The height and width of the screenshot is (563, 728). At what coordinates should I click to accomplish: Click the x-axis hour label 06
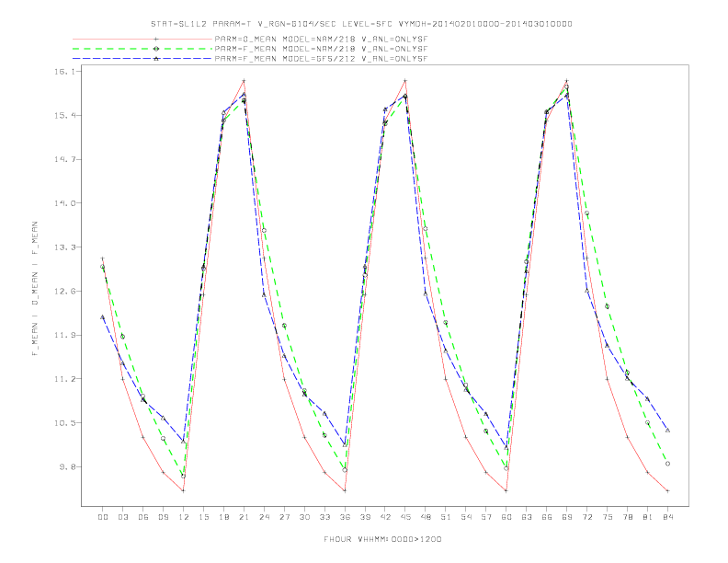pyautogui.click(x=143, y=517)
